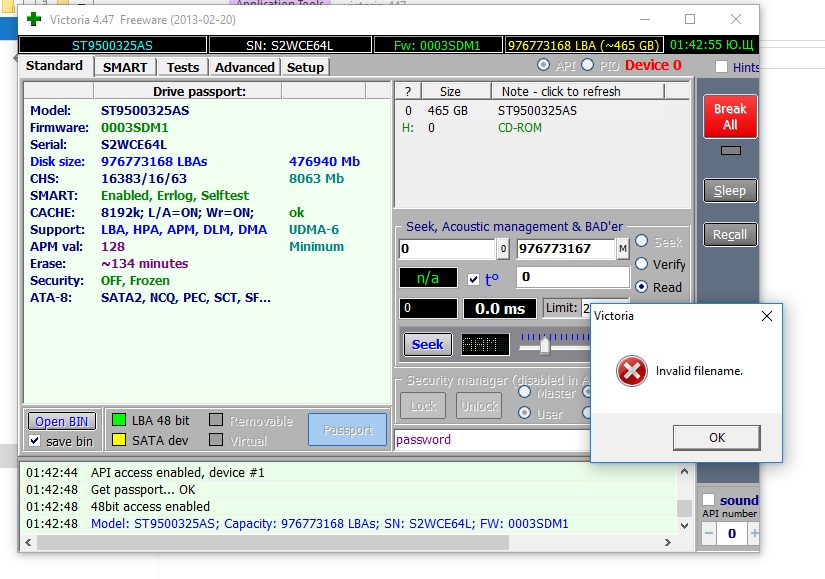Select PIO access mode radio
Screen dimensions: 825x579
click(588, 65)
